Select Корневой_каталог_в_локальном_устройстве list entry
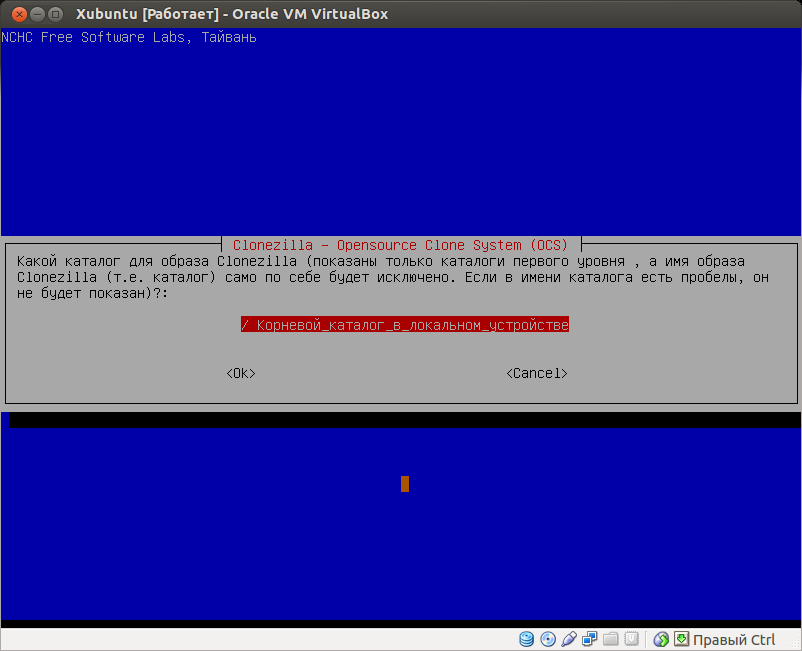This screenshot has height=651, width=802. tap(405, 325)
